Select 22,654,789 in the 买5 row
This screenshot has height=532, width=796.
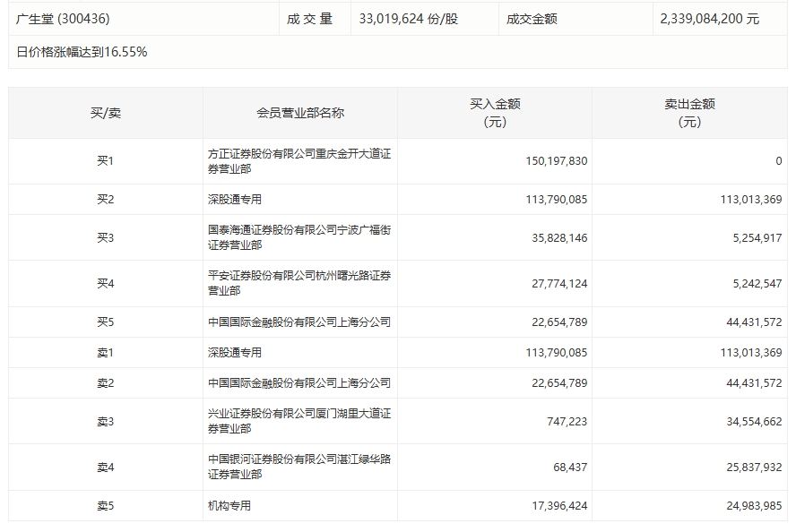coord(559,322)
